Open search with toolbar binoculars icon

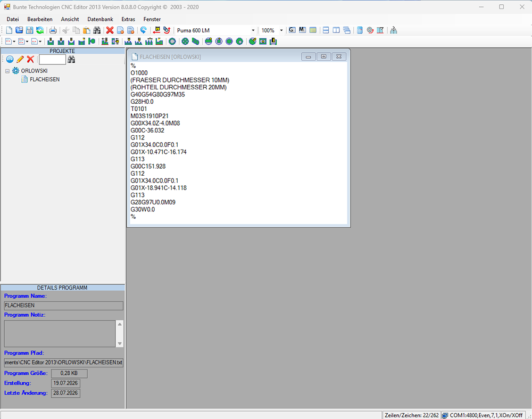97,30
